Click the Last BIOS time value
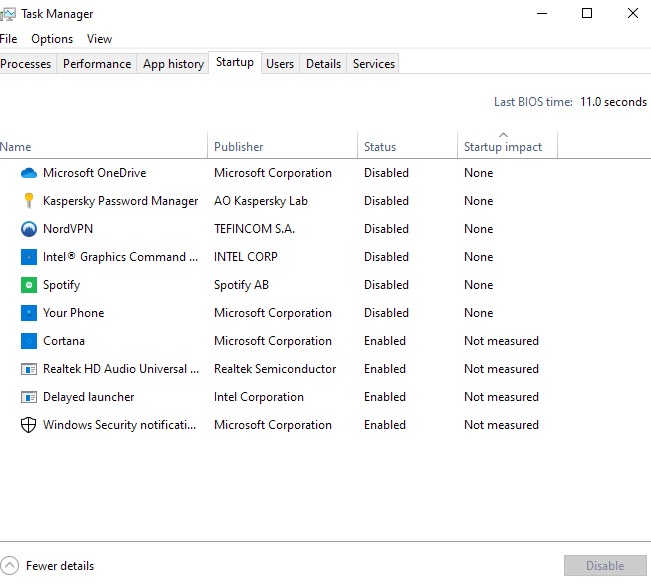Viewport: 651px width, 584px height. tap(613, 102)
